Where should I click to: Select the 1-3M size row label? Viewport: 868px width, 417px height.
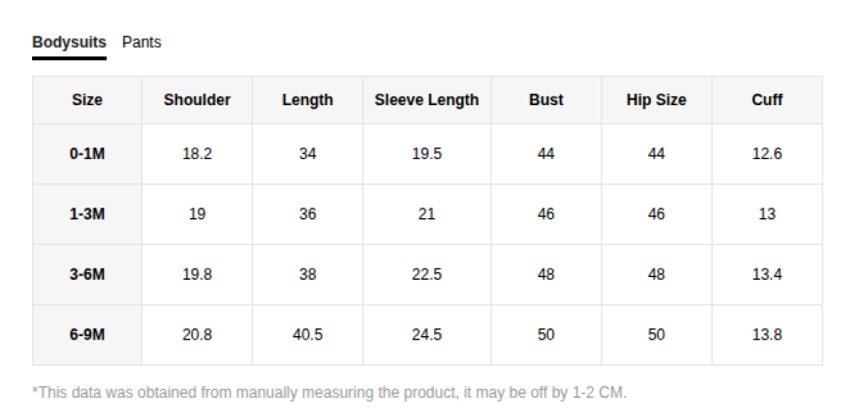[x=87, y=214]
